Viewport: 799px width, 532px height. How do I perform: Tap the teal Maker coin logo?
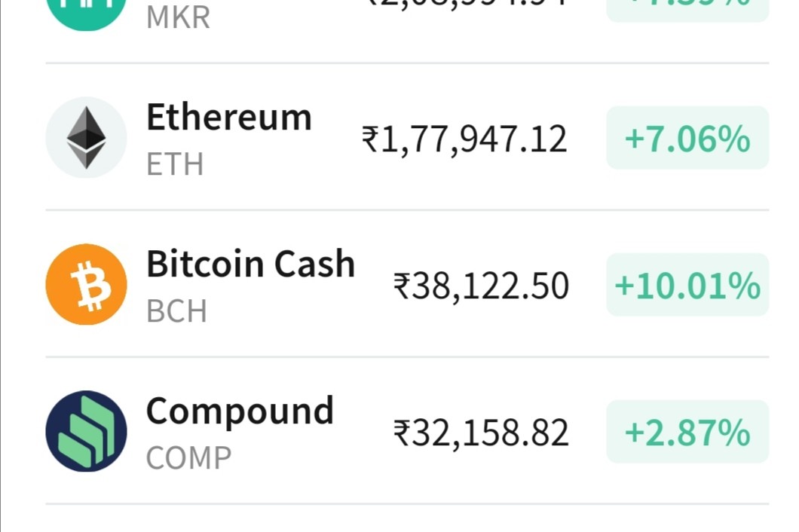coord(86,11)
